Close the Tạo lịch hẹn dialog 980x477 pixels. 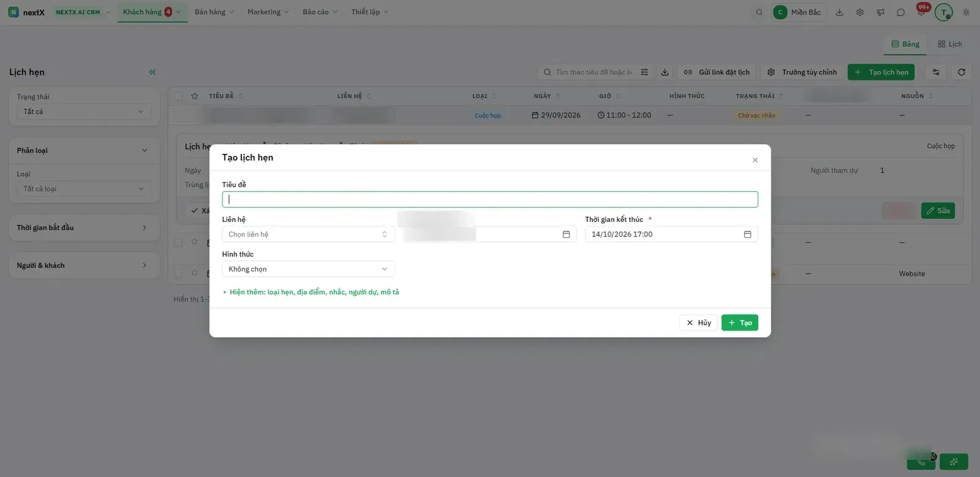click(x=755, y=160)
